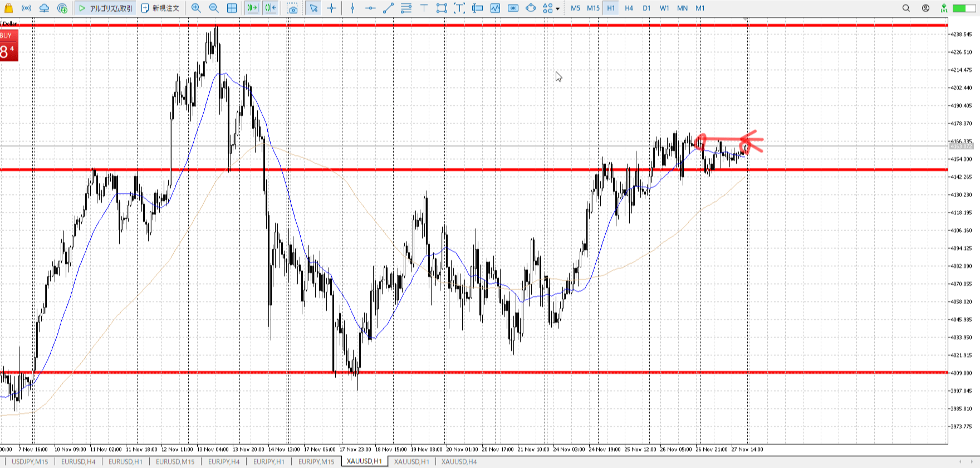
Task: Select the trendline drawing tool
Action: [x=388, y=8]
